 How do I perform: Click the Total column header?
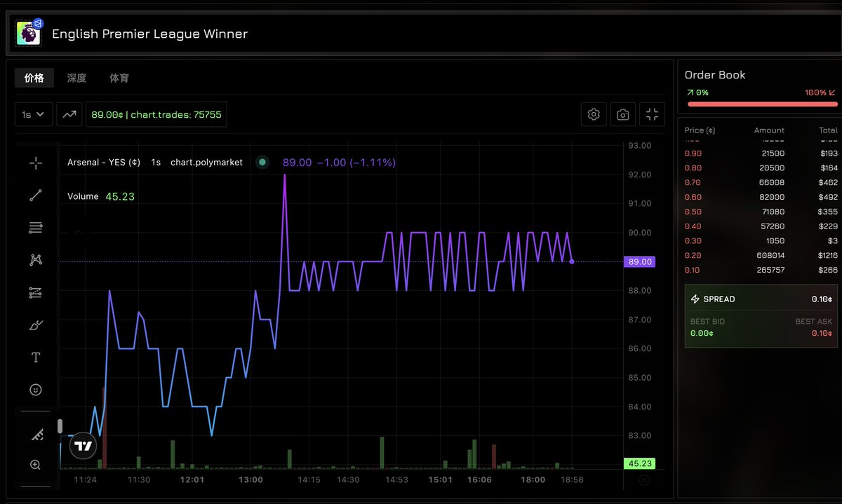click(x=828, y=130)
